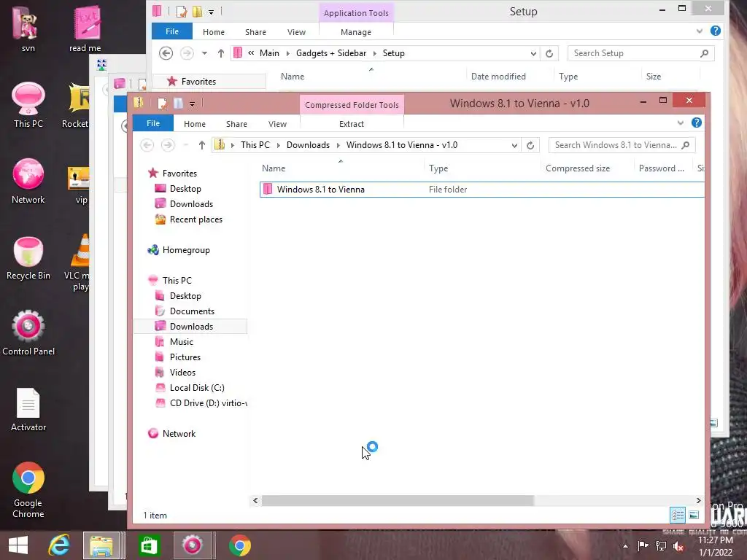Click the Downloads breadcrumb in address bar
Viewport: 747px width, 560px height.
point(308,145)
